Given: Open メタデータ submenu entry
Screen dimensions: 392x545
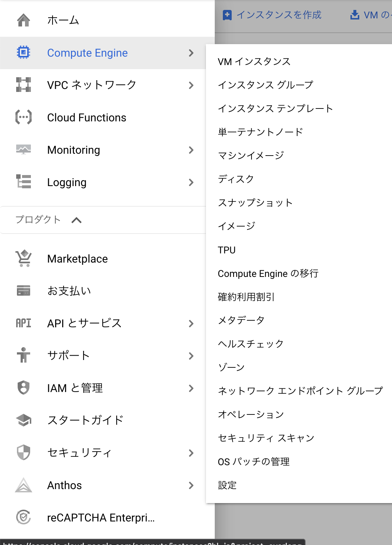Looking at the screenshot, I should click(x=241, y=320).
